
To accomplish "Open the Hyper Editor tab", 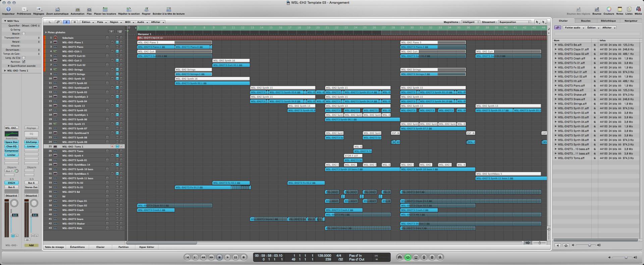I will click(147, 247).
